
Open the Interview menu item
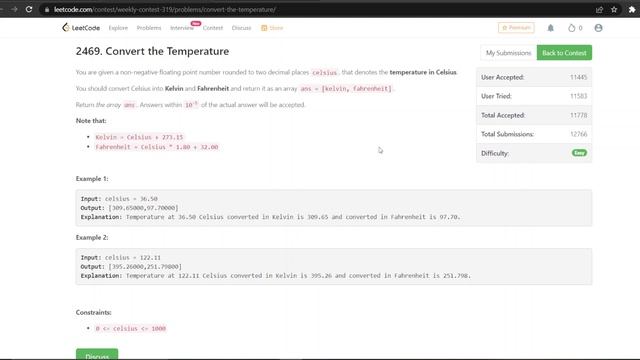[182, 28]
